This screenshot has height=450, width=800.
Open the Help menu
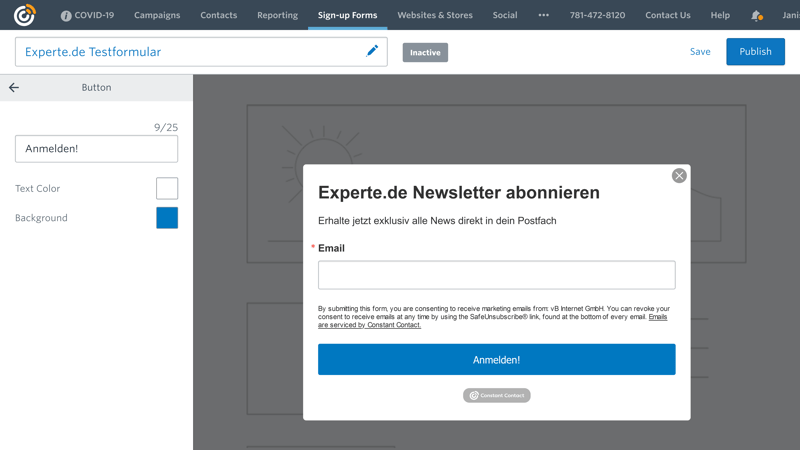click(x=720, y=15)
